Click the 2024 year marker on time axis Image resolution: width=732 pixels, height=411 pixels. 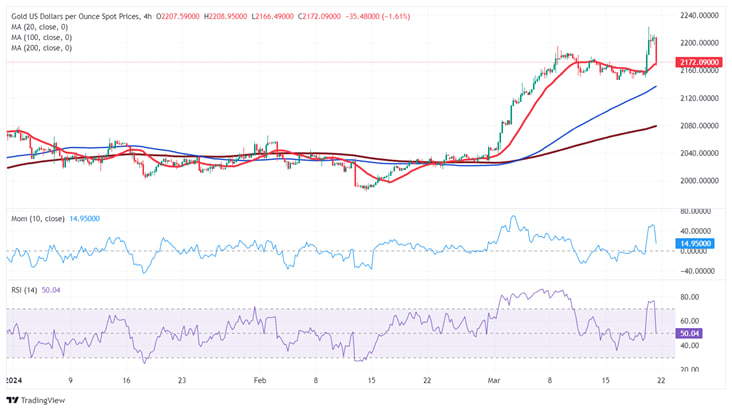(14, 380)
